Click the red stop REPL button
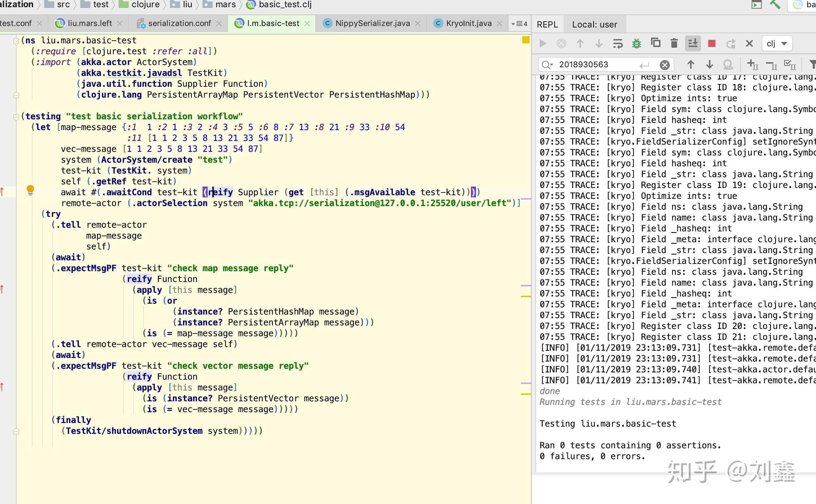Viewport: 816px width, 504px height. click(x=711, y=44)
